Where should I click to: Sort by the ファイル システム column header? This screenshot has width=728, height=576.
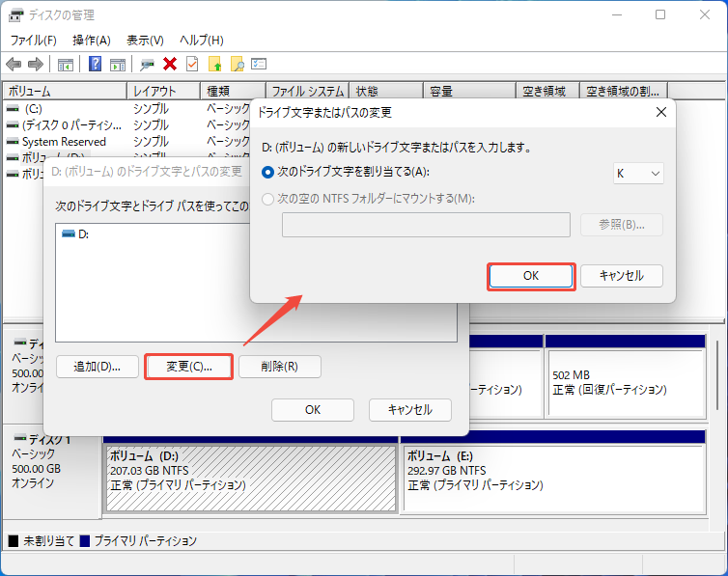tap(307, 92)
